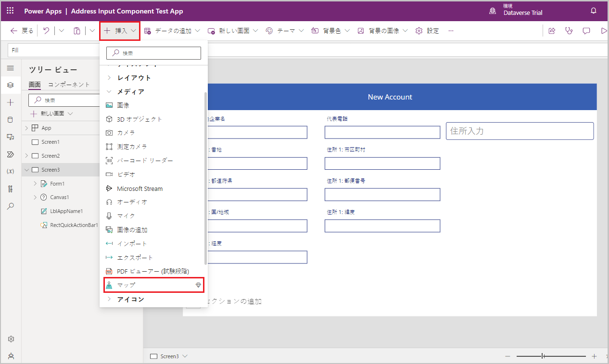Click the search icon in left rail
Image resolution: width=609 pixels, height=364 pixels.
click(x=11, y=206)
